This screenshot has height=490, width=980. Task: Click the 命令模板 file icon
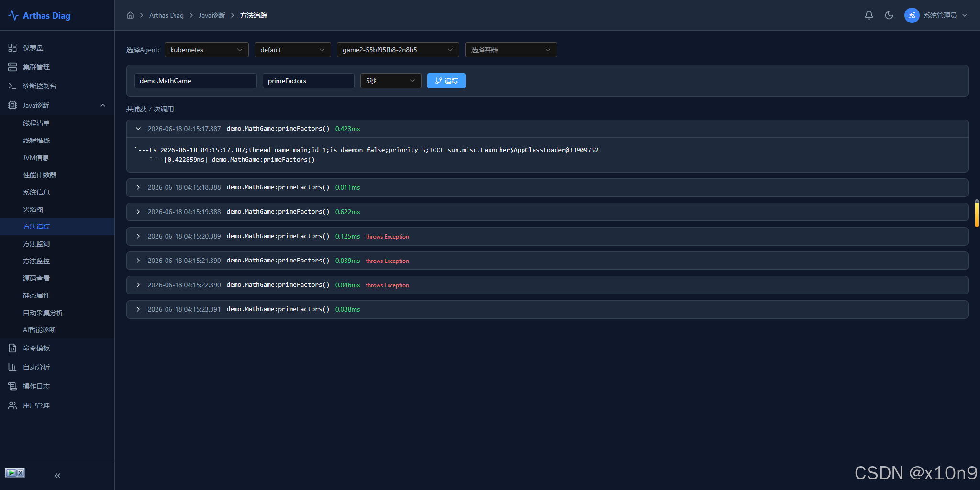[12, 348]
